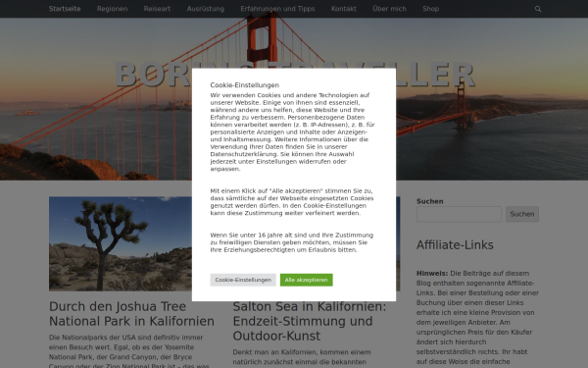Focus the sidebar search input field
This screenshot has height=368, width=588.
click(x=459, y=214)
